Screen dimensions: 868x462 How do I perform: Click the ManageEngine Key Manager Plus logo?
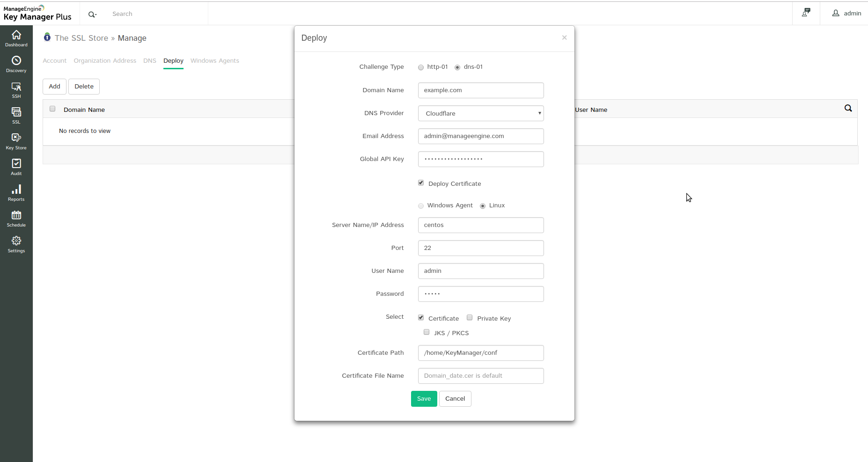[x=37, y=13]
